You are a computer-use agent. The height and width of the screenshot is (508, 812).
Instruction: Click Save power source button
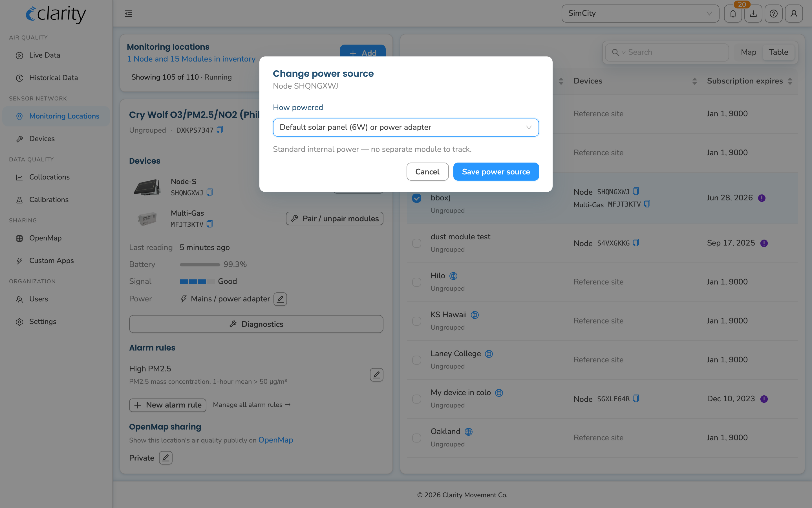pyautogui.click(x=496, y=172)
